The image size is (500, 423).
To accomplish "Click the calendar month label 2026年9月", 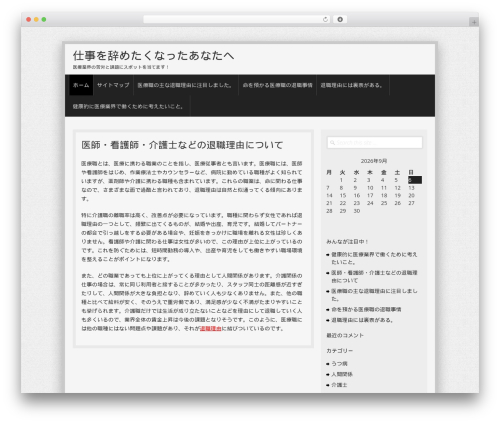I will [x=374, y=161].
